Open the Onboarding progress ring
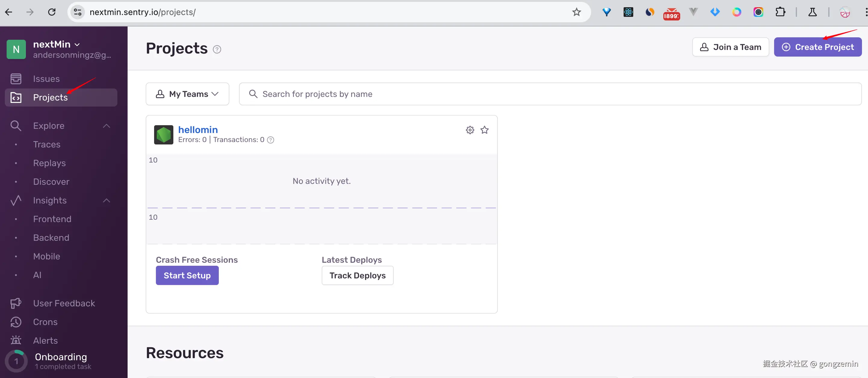The image size is (868, 378). pos(16,361)
